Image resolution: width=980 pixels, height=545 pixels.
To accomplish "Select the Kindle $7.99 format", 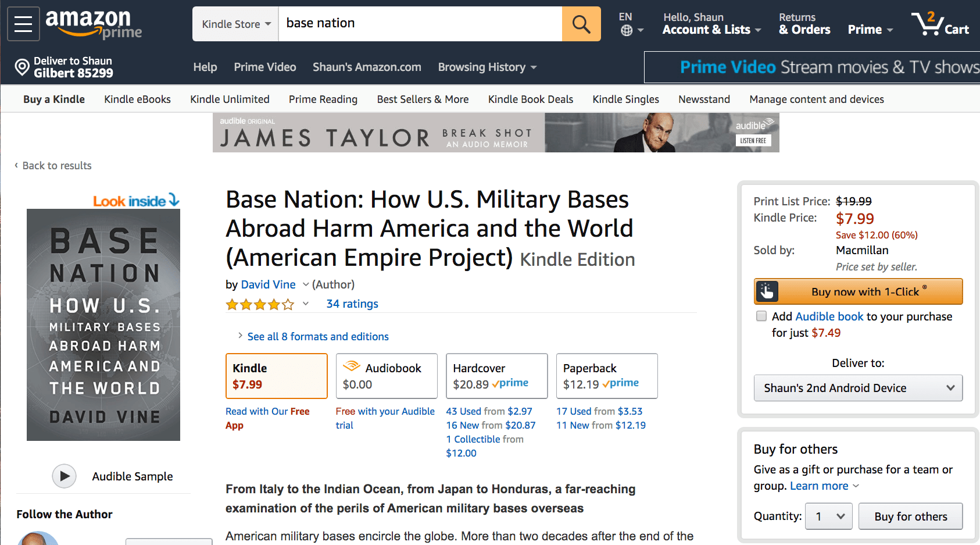I will (276, 376).
